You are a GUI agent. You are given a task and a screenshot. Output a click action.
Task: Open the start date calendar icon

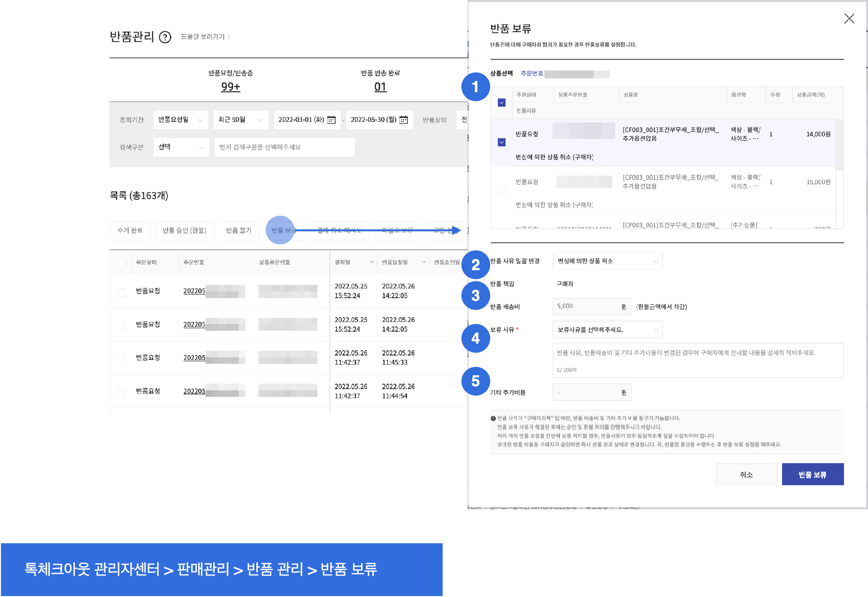click(x=331, y=120)
